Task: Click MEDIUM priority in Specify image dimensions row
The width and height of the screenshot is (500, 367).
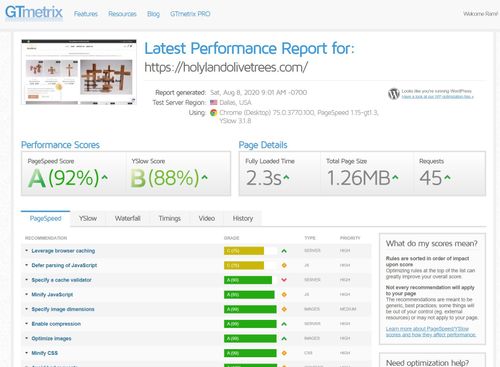Action: pyautogui.click(x=348, y=309)
